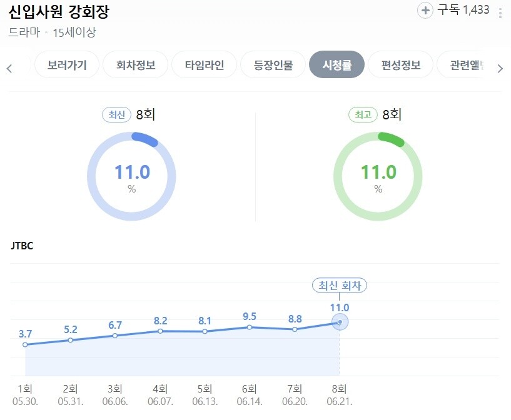
Task: Click the 최신 회차 chart label
Action: [340, 286]
